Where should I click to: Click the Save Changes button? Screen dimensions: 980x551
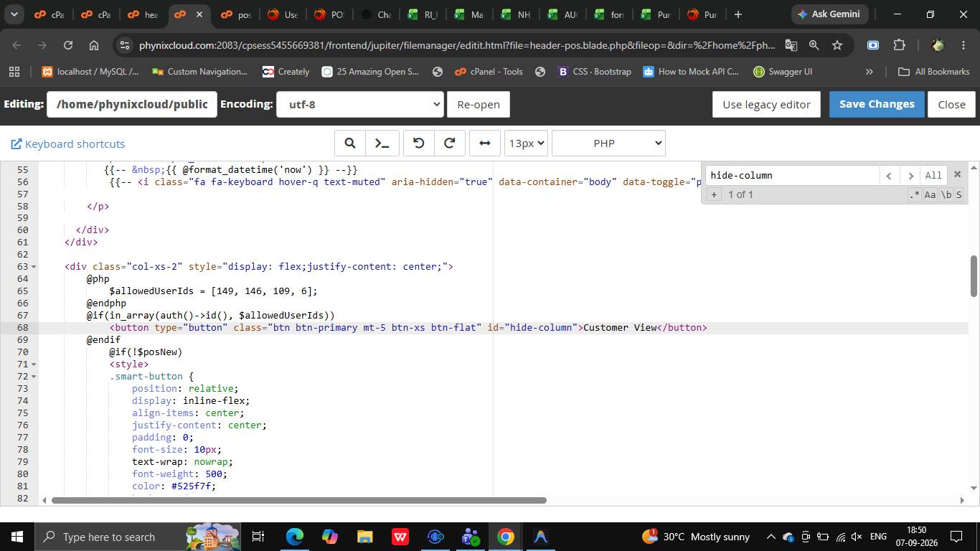coord(877,104)
